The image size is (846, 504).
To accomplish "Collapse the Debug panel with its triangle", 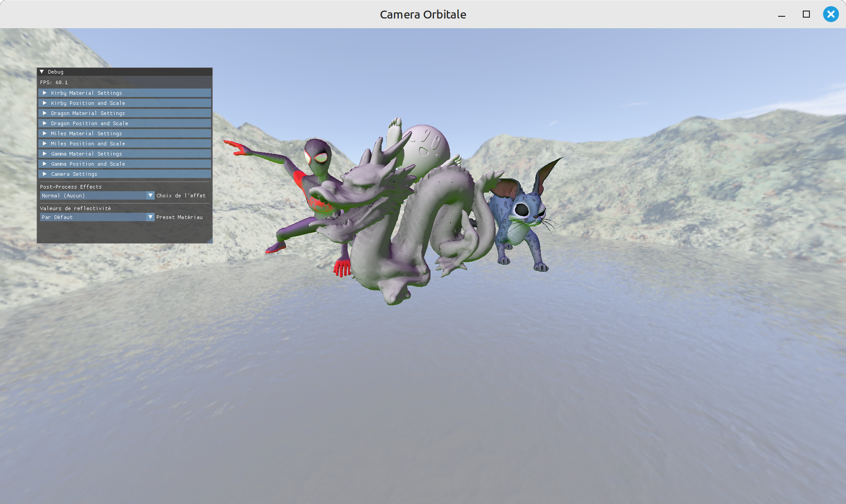I will click(42, 72).
